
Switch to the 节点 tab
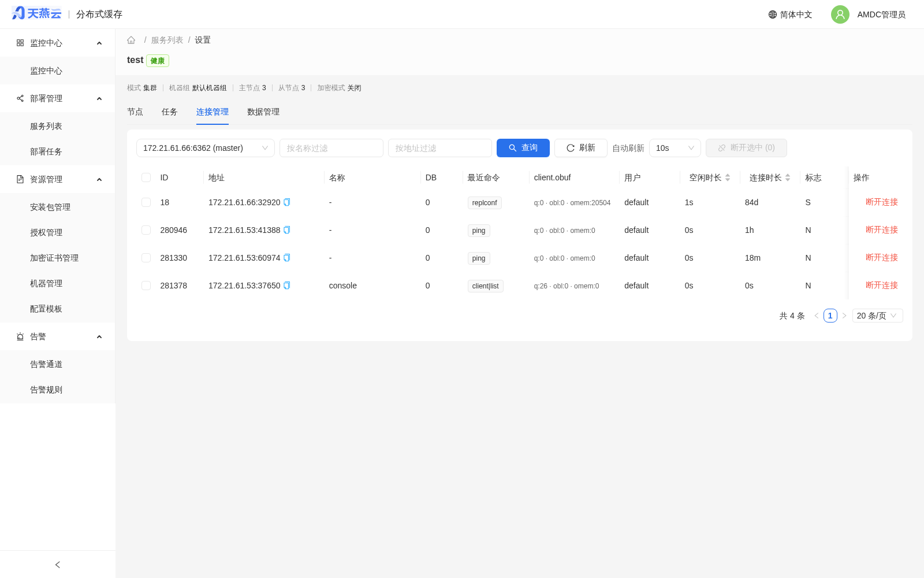click(135, 112)
